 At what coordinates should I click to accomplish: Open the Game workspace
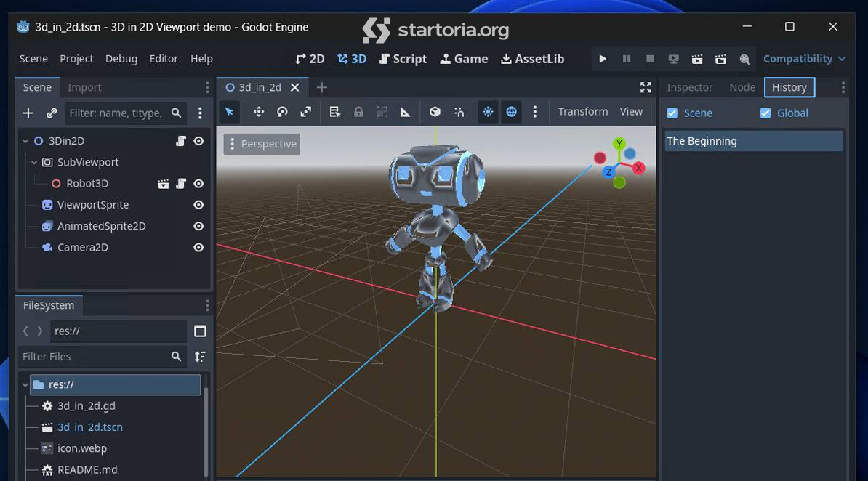pyautogui.click(x=464, y=59)
